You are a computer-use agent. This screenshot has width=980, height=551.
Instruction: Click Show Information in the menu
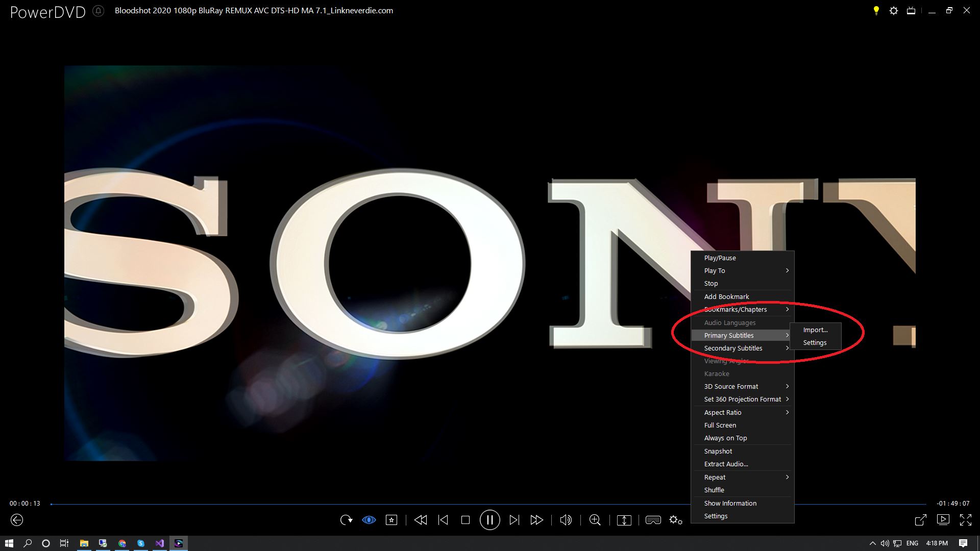click(x=730, y=503)
